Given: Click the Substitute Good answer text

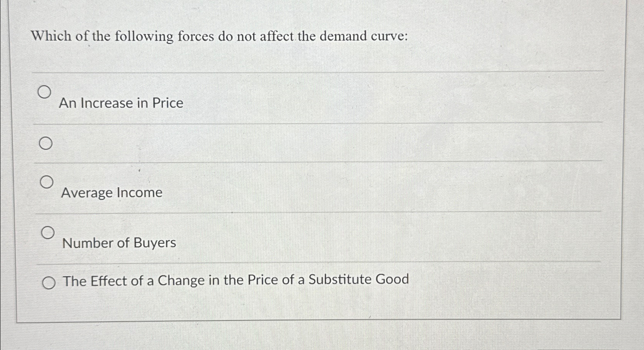Looking at the screenshot, I should point(235,280).
